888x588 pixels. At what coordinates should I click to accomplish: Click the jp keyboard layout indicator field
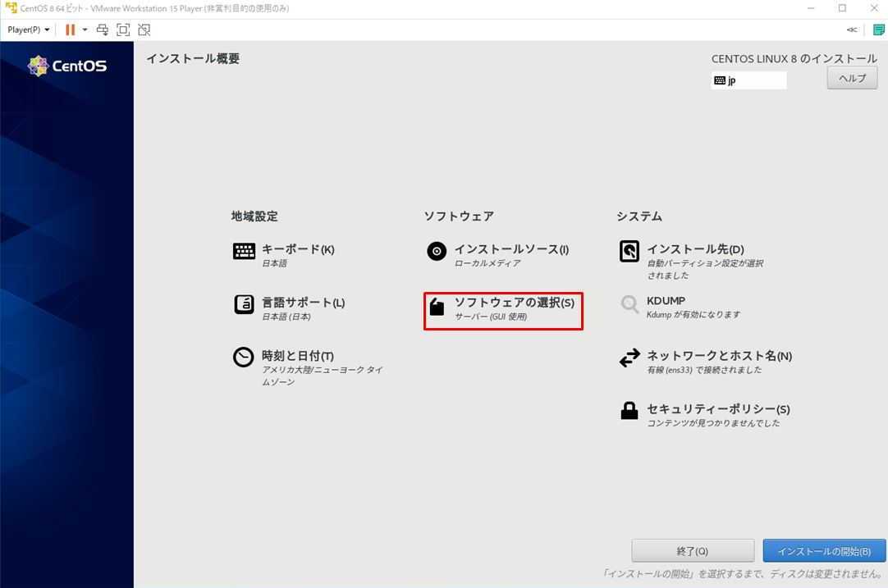(x=748, y=80)
